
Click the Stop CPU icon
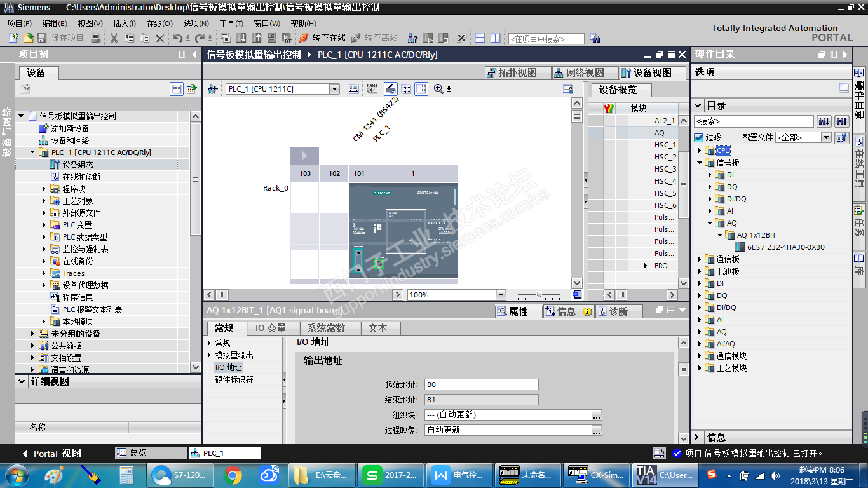(x=444, y=38)
